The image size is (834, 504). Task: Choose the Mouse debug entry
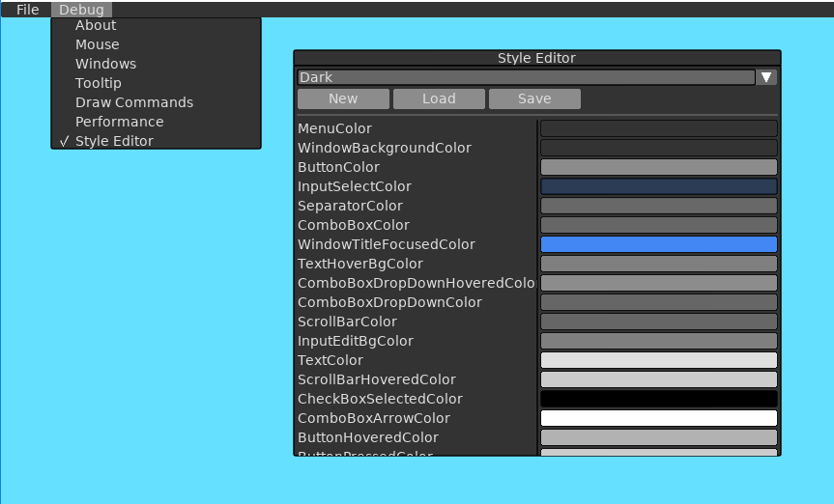point(98,44)
